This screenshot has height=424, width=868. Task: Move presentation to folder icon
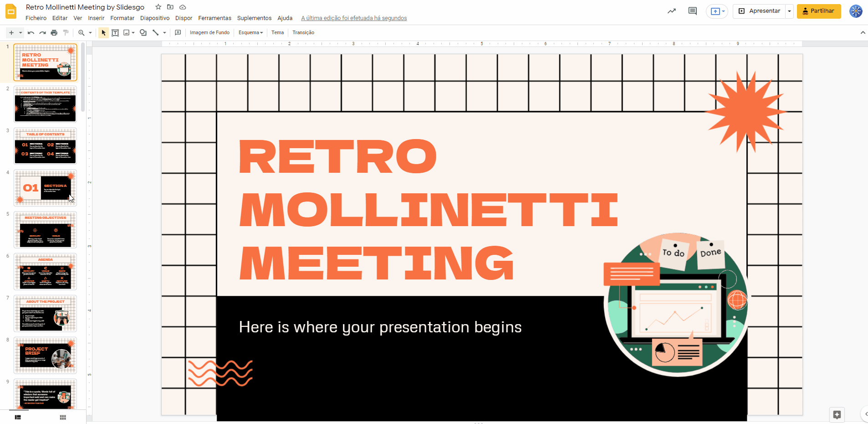click(170, 7)
